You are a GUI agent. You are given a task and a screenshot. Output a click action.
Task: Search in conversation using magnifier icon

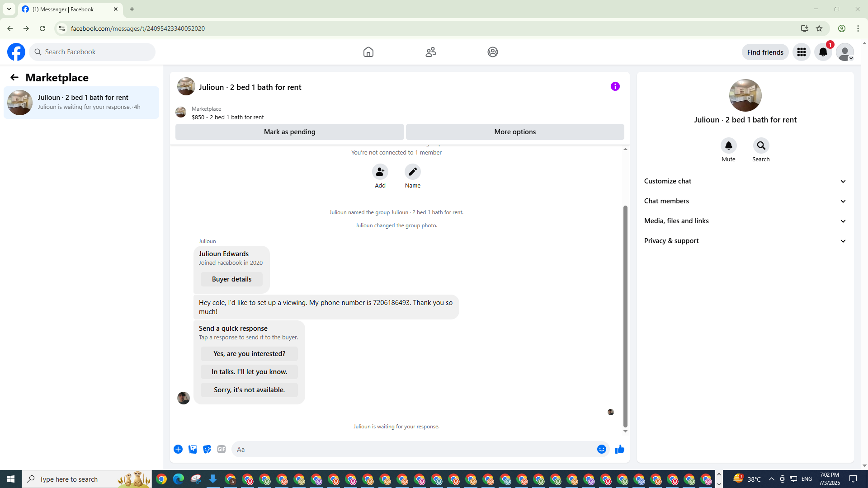point(761,145)
